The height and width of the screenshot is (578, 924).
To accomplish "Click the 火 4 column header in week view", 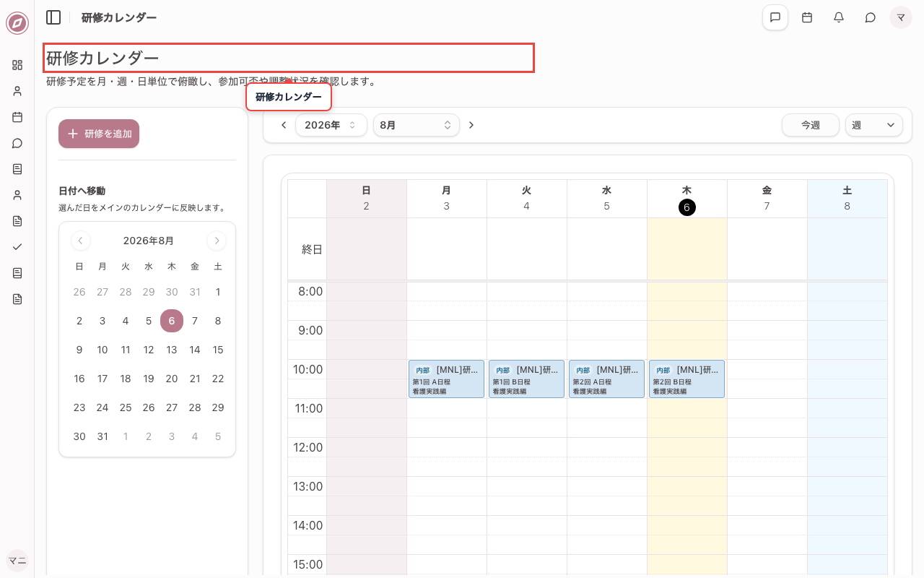I will pyautogui.click(x=527, y=199).
